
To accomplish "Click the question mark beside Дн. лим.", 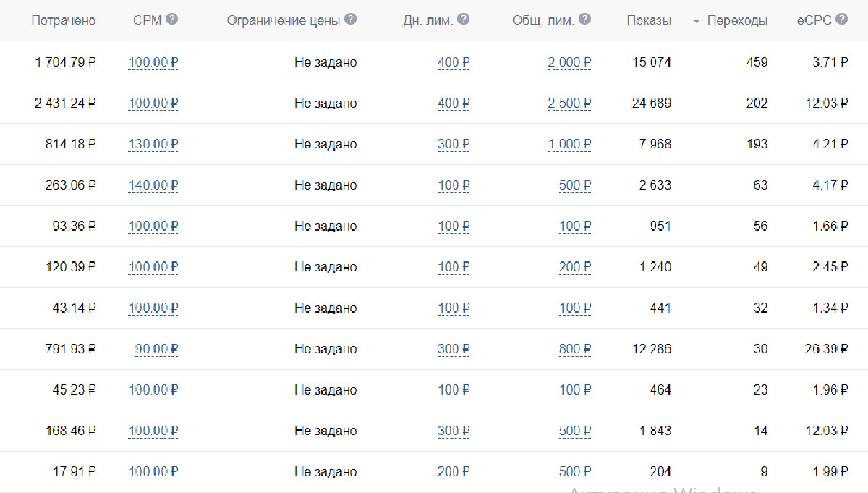I will point(464,20).
